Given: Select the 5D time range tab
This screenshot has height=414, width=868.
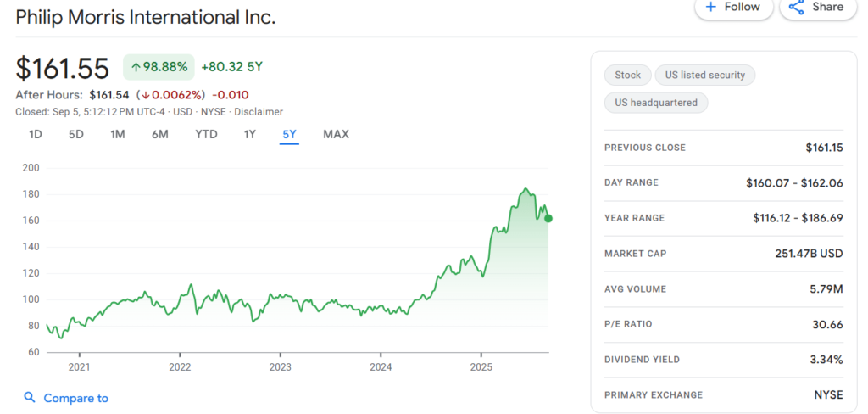Looking at the screenshot, I should pyautogui.click(x=75, y=135).
